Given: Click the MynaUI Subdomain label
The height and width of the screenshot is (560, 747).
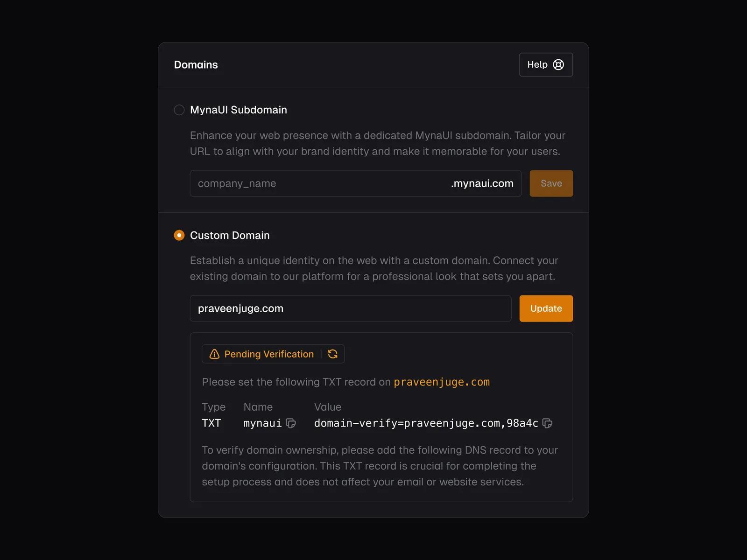Looking at the screenshot, I should [238, 110].
